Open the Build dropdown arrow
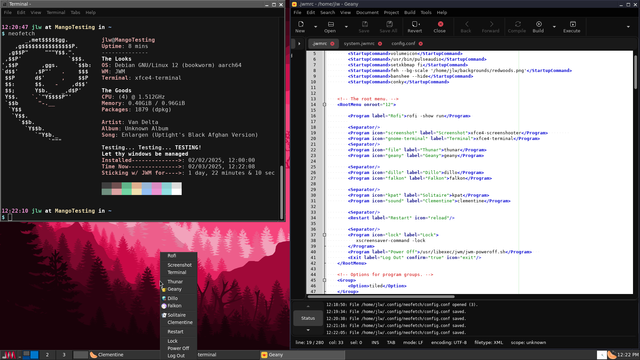The image size is (640, 360). pyautogui.click(x=554, y=27)
